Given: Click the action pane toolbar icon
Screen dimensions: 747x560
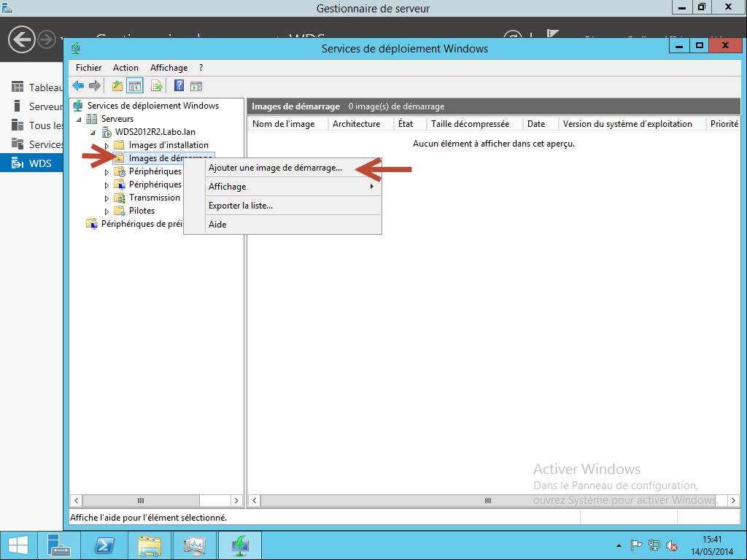Looking at the screenshot, I should tap(196, 85).
